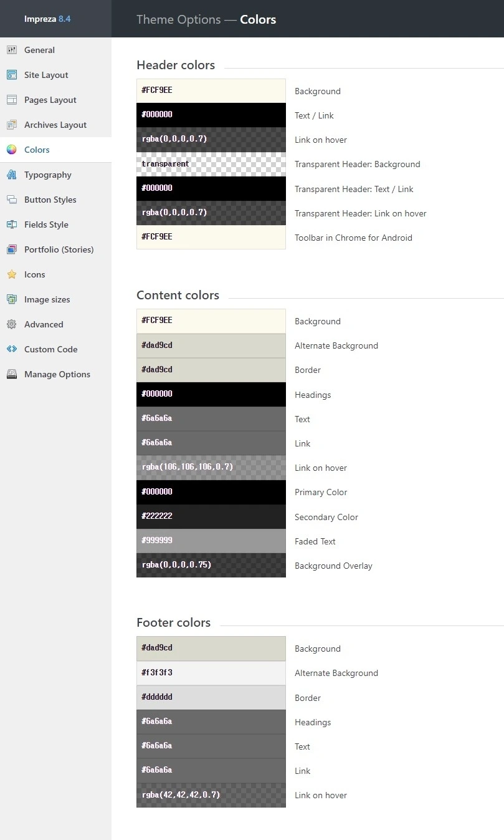Click the Portfolio (Stories) icon
The height and width of the screenshot is (840, 504).
pyautogui.click(x=12, y=249)
